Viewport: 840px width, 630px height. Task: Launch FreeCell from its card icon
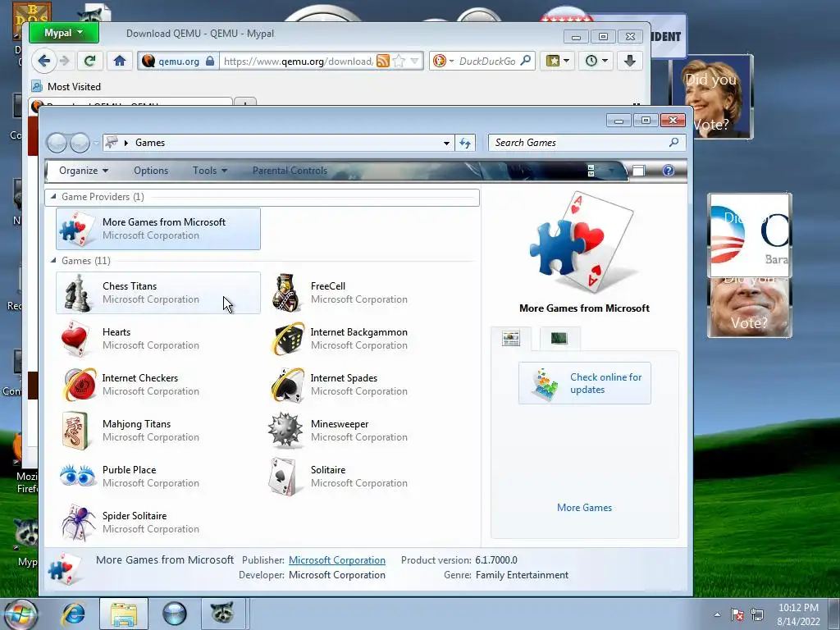tap(285, 293)
